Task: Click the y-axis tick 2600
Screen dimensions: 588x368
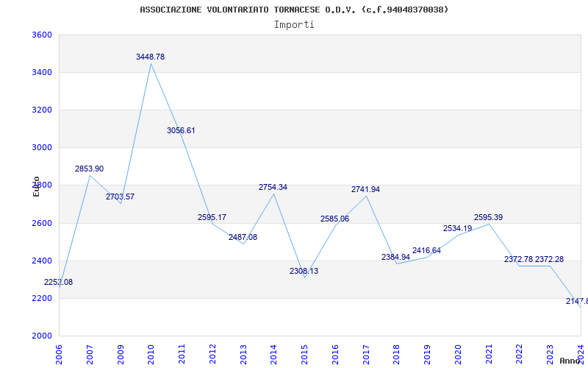Action: [x=41, y=224]
